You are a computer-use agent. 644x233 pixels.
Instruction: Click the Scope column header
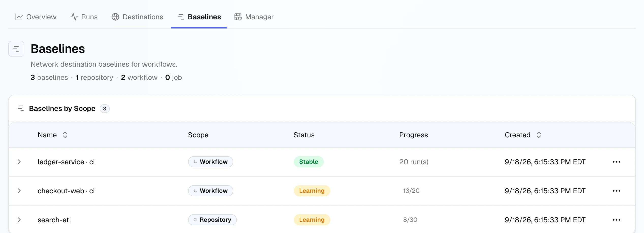point(198,135)
